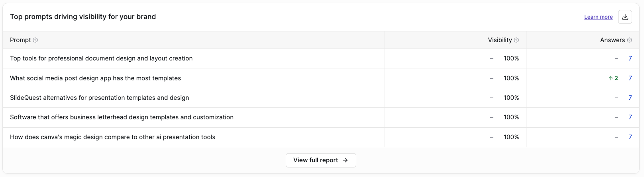
Task: Open answers count for letterhead design prompt
Action: [630, 117]
